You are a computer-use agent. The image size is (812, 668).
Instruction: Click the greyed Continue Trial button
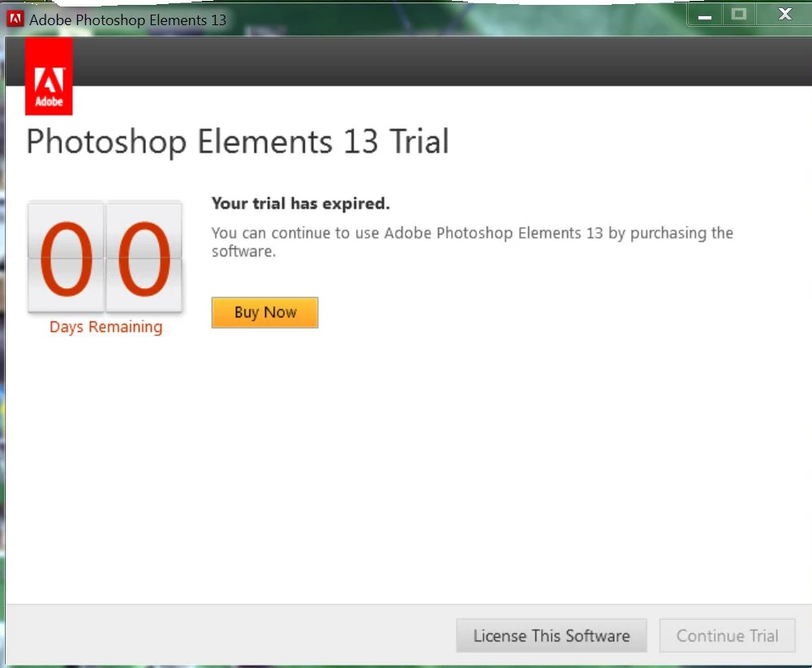pyautogui.click(x=727, y=636)
